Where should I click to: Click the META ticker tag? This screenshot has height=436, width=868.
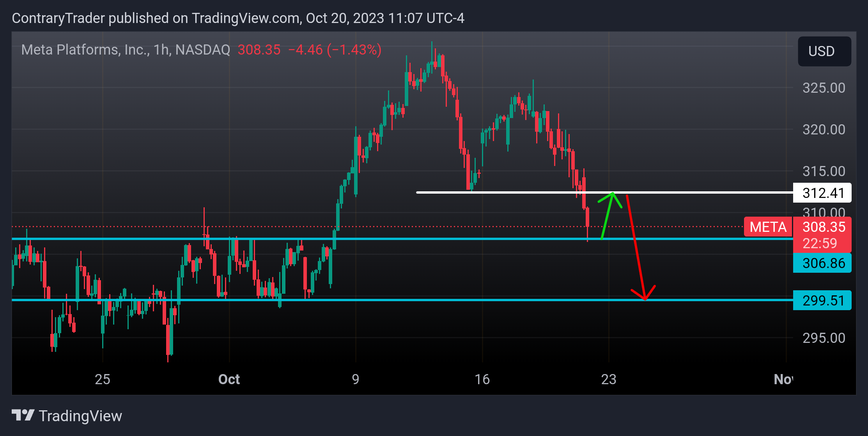pos(768,227)
